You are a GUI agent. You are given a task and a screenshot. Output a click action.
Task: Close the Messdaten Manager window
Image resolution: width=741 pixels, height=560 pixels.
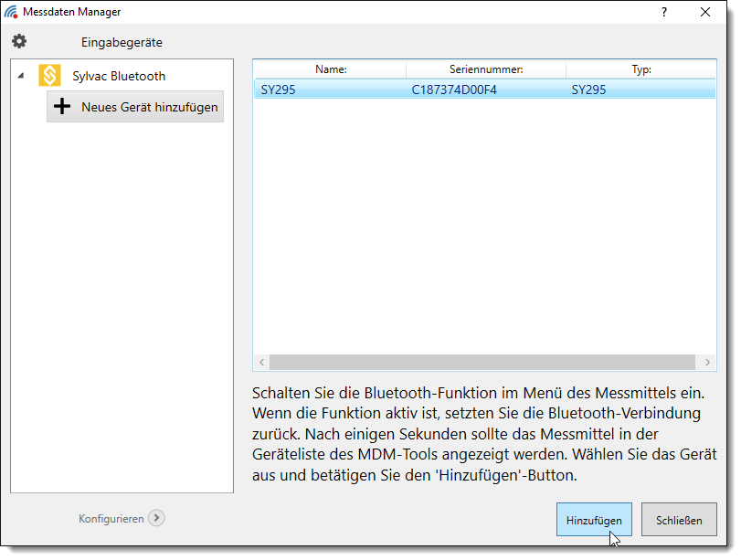(x=705, y=12)
